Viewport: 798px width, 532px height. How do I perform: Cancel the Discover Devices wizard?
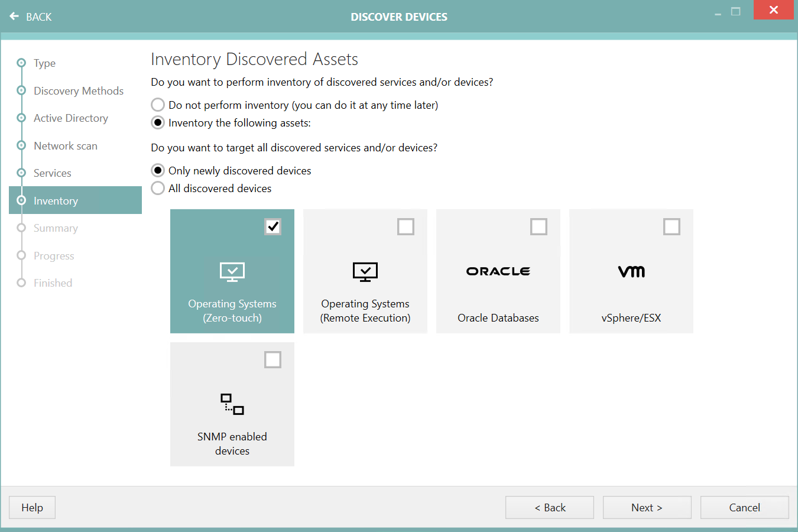744,507
